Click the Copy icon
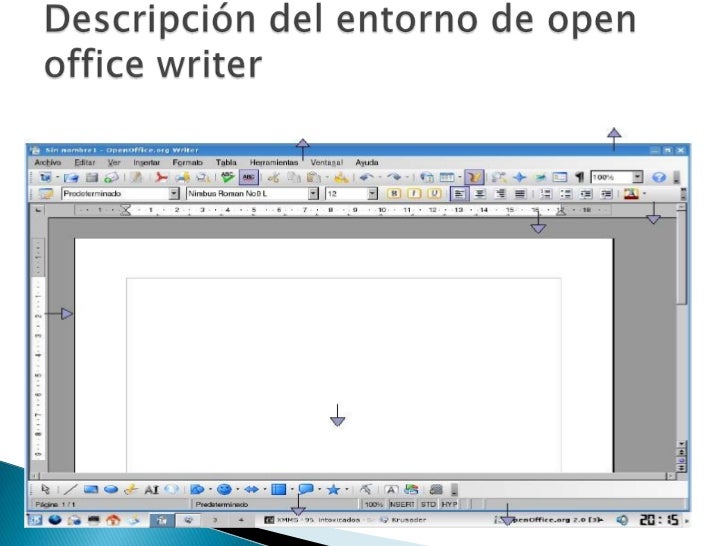Image resolution: width=728 pixels, height=546 pixels. [x=293, y=177]
